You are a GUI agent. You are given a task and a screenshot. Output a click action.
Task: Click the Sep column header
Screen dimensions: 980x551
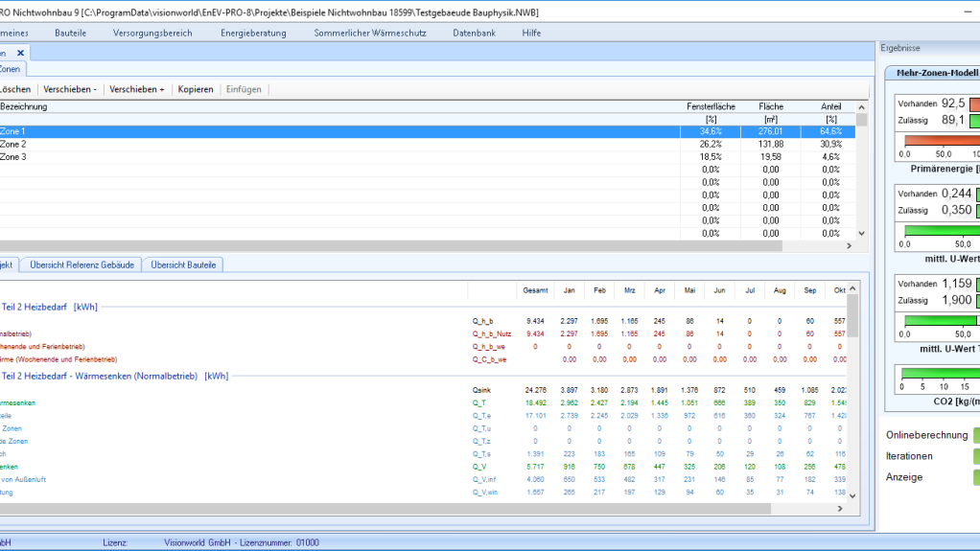(x=810, y=290)
